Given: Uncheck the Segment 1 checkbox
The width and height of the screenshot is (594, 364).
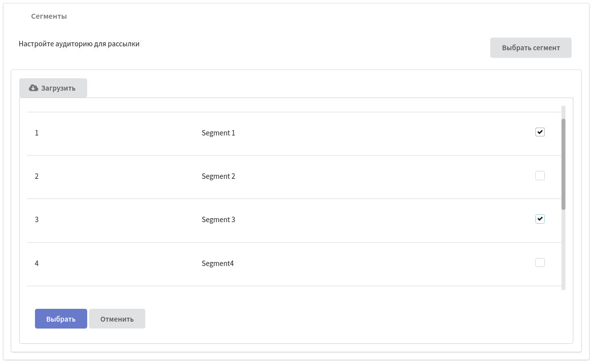Looking at the screenshot, I should pos(540,132).
